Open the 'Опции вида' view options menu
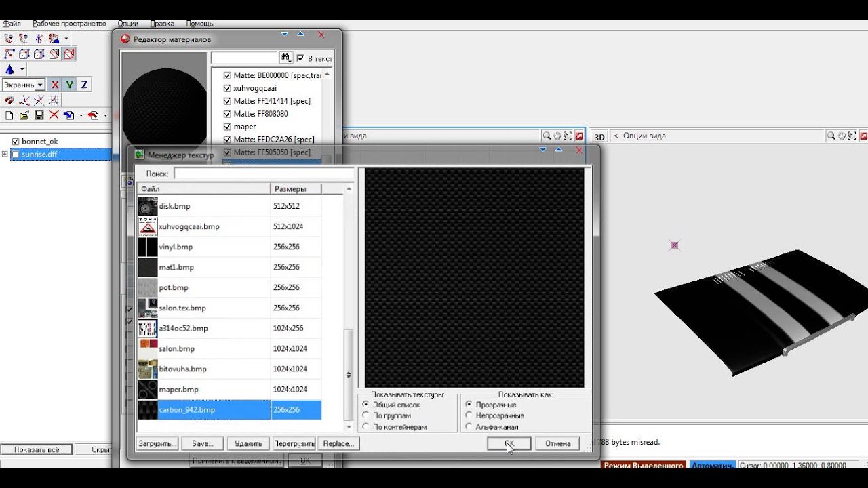 point(644,136)
